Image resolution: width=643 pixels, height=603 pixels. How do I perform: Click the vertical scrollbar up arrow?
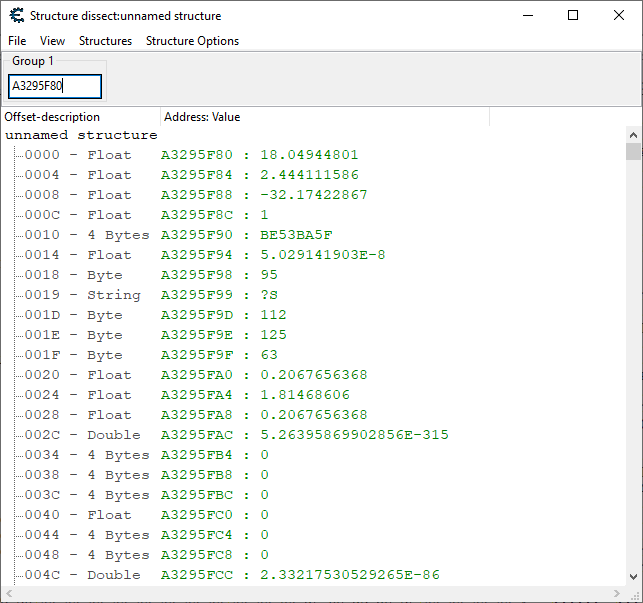[633, 134]
